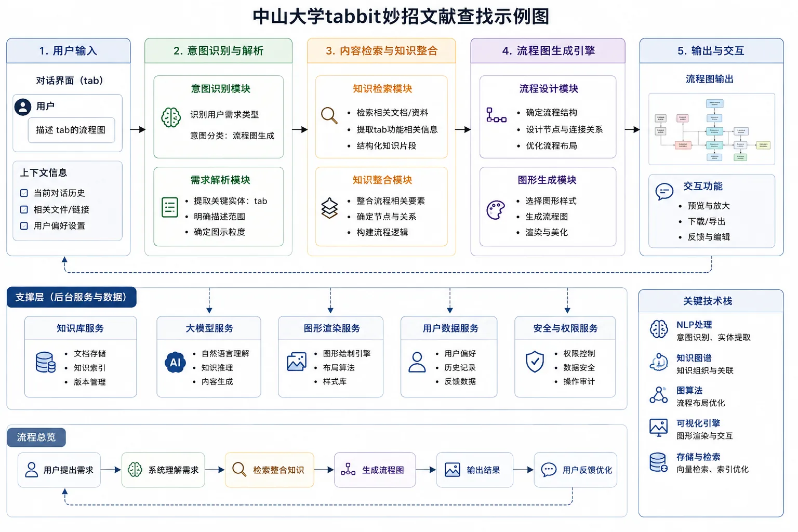Click the image icon beside 可视化引擎
Image resolution: width=798 pixels, height=532 pixels.
click(659, 428)
